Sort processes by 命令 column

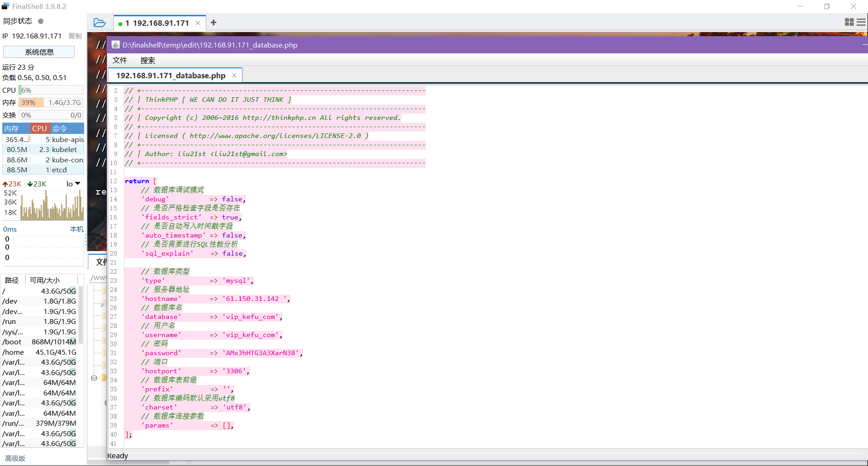tap(67, 128)
